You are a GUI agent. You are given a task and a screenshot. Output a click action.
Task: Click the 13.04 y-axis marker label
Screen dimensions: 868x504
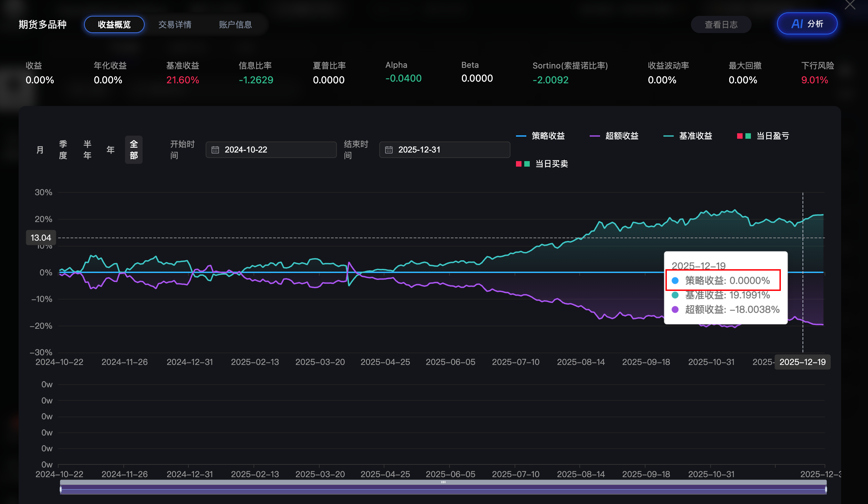click(x=41, y=238)
